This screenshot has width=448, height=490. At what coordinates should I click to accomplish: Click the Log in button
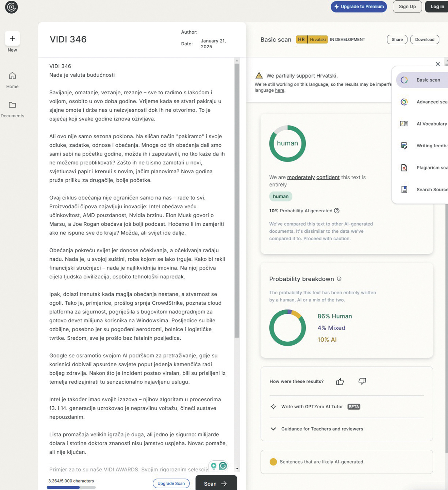click(x=437, y=6)
